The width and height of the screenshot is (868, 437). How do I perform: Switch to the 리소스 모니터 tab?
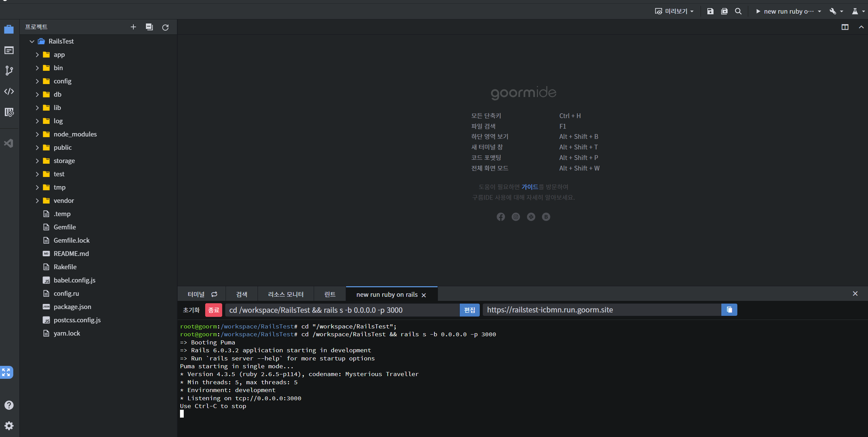tap(285, 294)
